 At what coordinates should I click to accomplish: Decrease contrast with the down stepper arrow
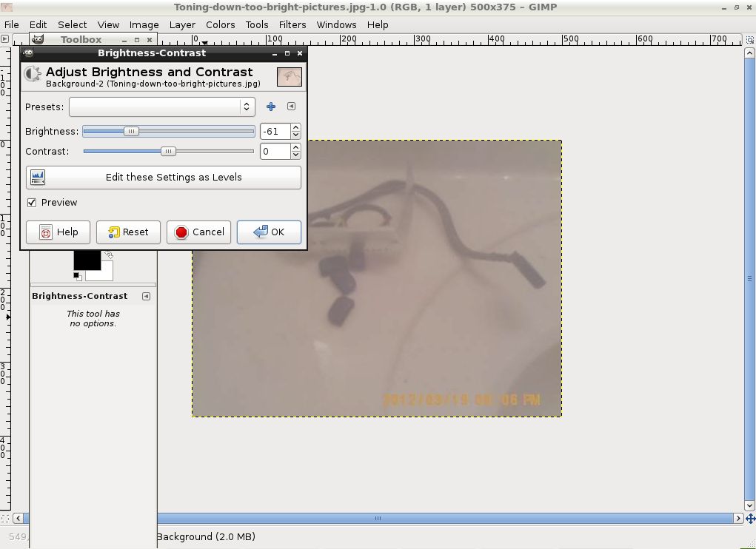pos(295,155)
